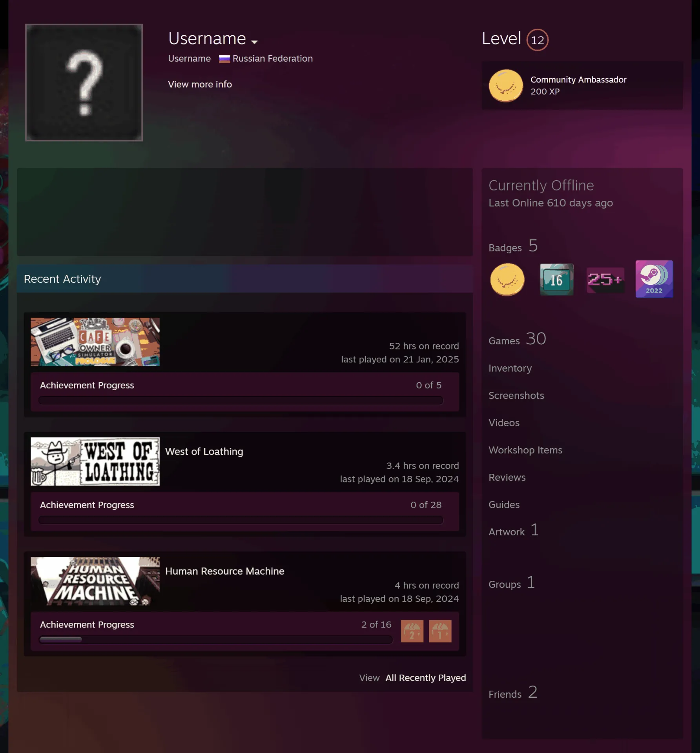Image resolution: width=700 pixels, height=753 pixels.
Task: Open the Videos page
Action: tap(504, 423)
